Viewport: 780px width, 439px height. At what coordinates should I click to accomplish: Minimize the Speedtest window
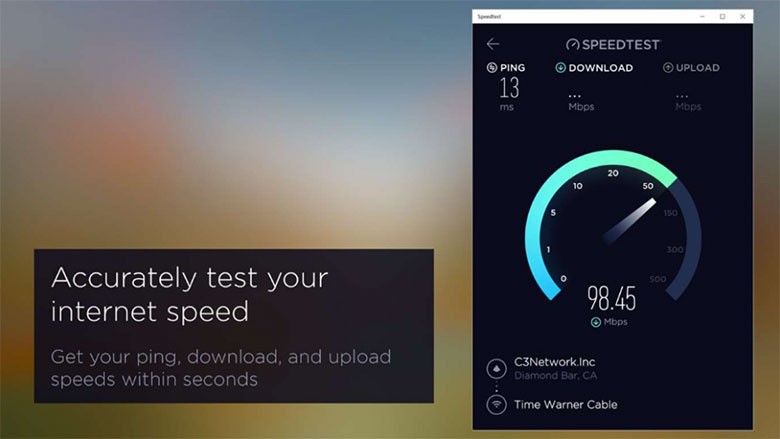(702, 16)
